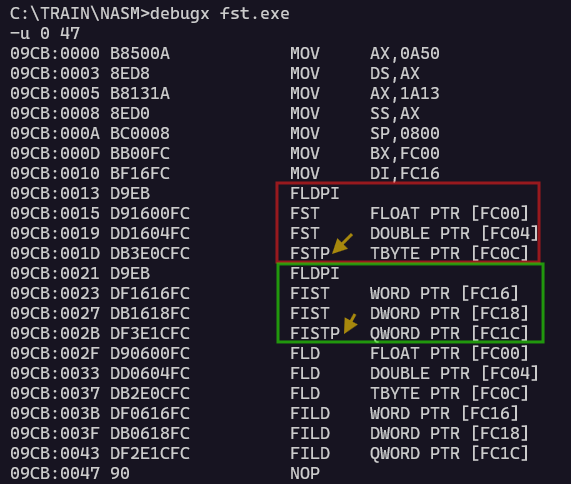
Task: Click FILD DWORD PTR [FC18] operand
Action: (449, 433)
